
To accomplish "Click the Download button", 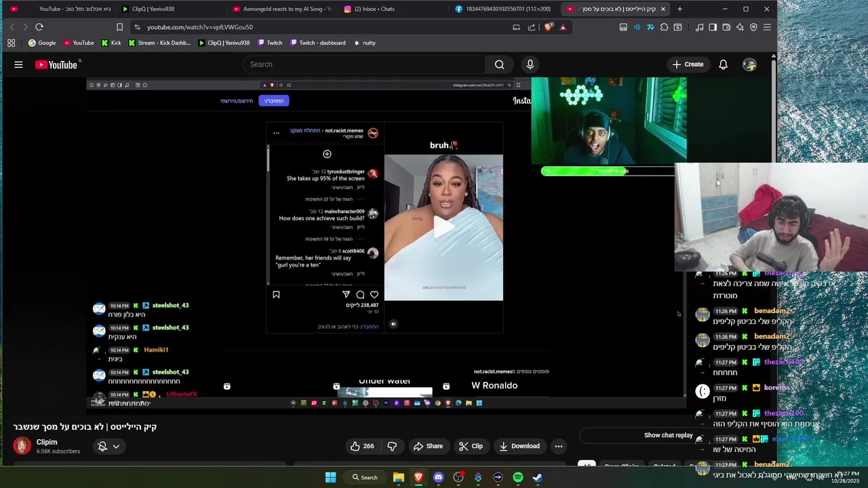I will [519, 446].
